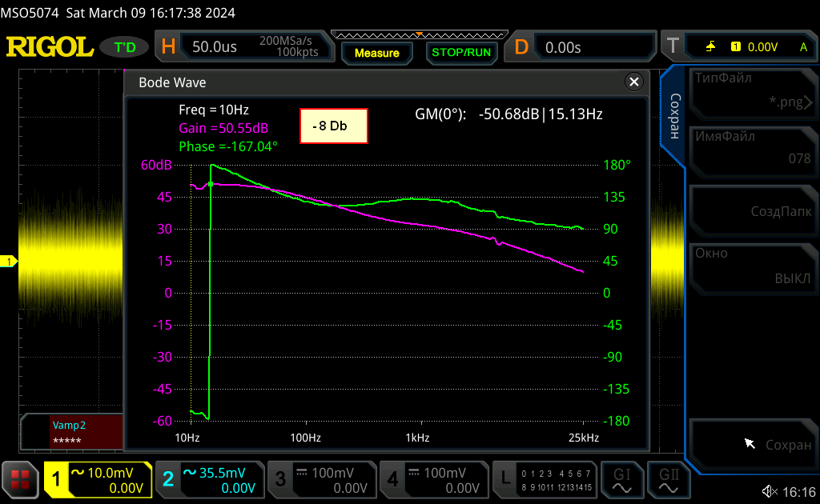Expand the Окно ВЫКЛ window option
The width and height of the screenshot is (820, 504).
[751, 266]
